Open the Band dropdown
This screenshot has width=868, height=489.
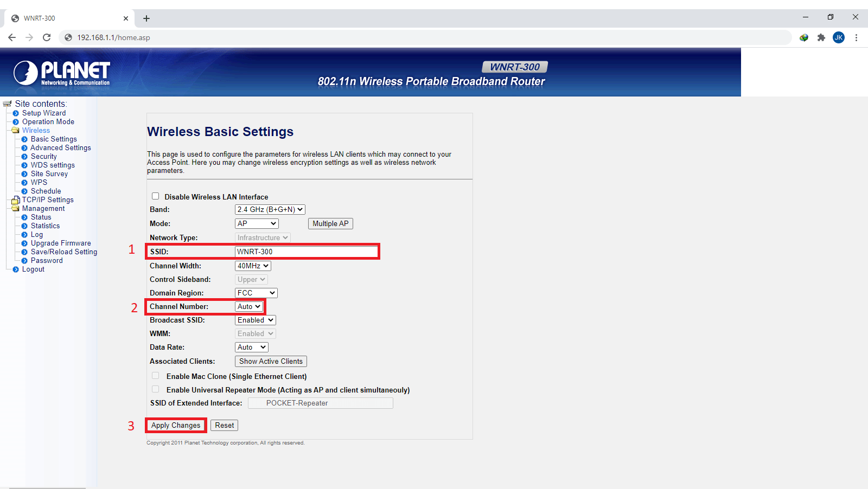click(x=270, y=209)
